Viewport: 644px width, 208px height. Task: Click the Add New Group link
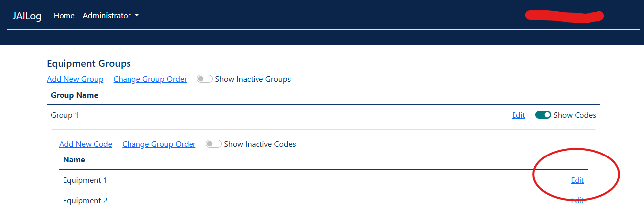[75, 79]
